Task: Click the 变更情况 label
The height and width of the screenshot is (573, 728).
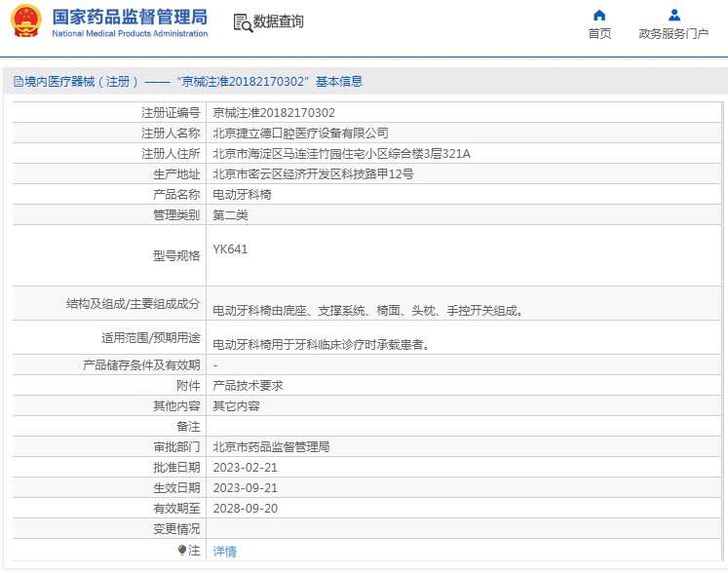Action: click(x=176, y=528)
